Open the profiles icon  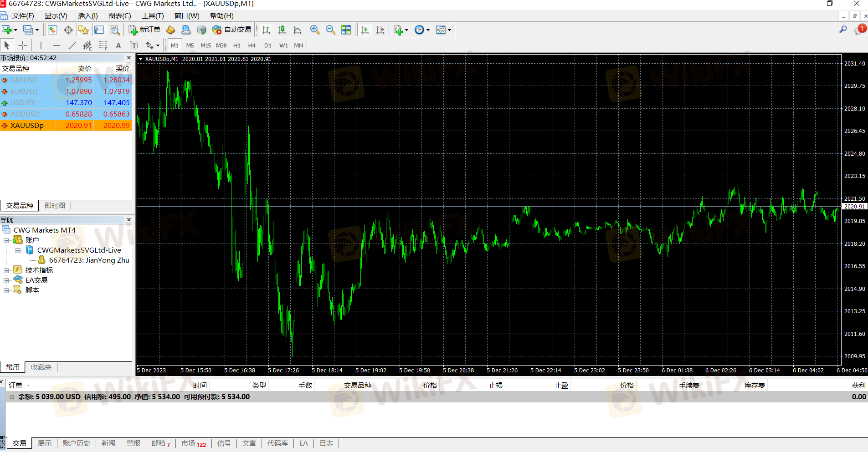(x=28, y=30)
